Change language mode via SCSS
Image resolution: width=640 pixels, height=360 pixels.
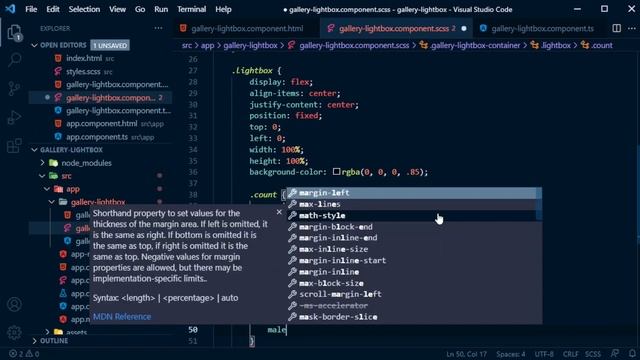[593, 354]
